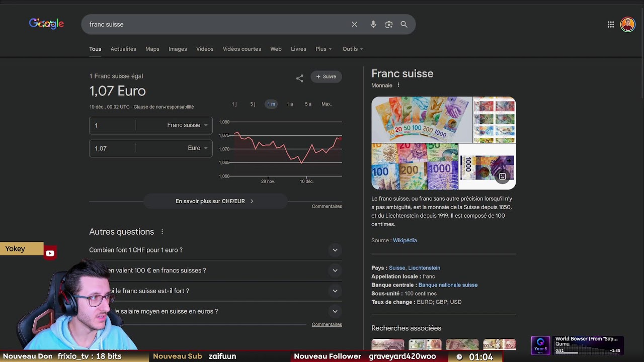This screenshot has width=644, height=362.
Task: Click the image icon on the 1000 franc thumbnail
Action: [x=502, y=176]
